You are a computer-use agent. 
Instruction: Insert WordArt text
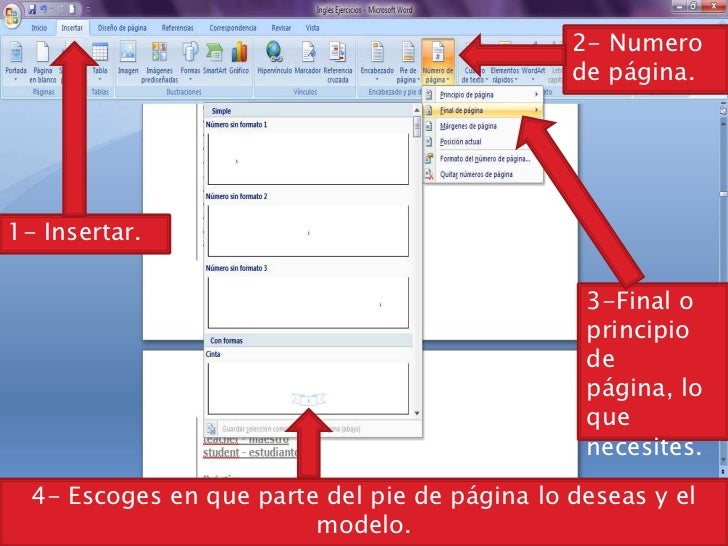coord(533,62)
